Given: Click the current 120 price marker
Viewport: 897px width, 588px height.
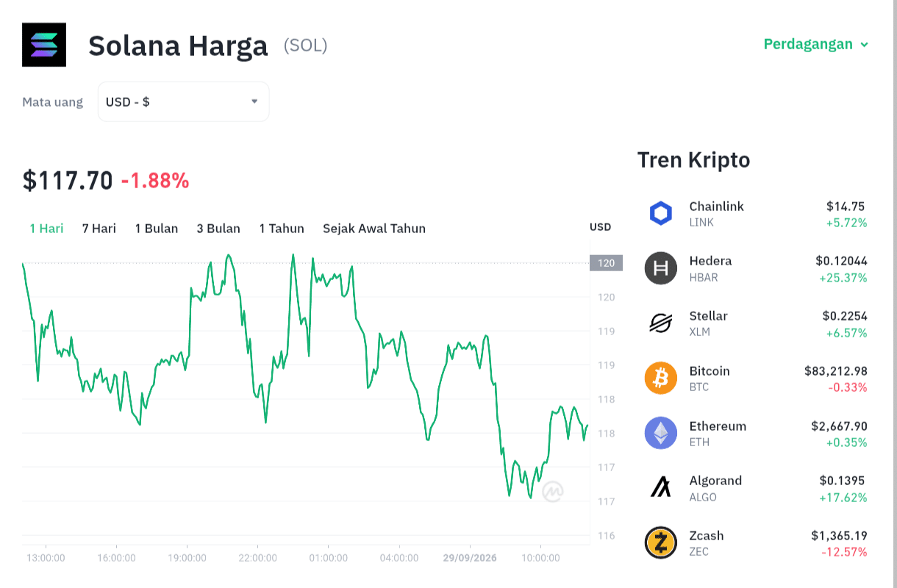Looking at the screenshot, I should point(606,263).
